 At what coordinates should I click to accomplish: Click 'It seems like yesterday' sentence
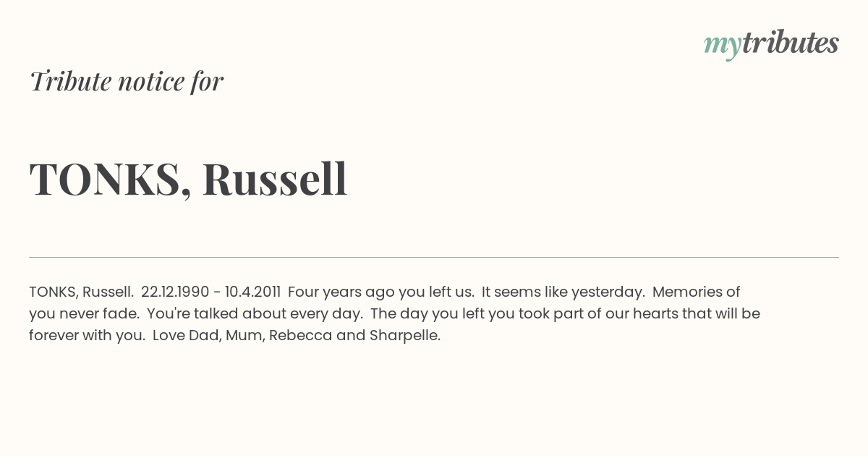pos(563,292)
